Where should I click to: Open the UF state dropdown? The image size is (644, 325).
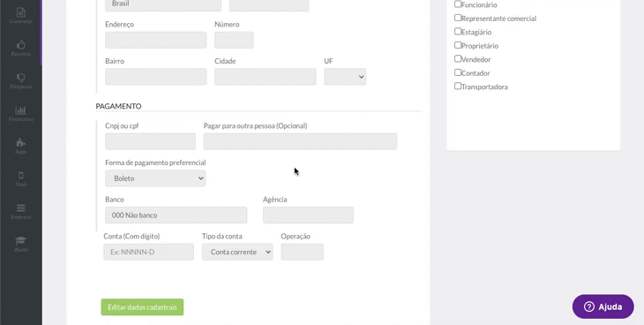(345, 77)
